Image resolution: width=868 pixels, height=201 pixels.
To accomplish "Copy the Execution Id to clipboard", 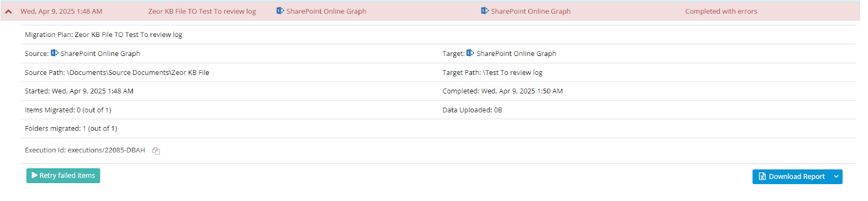I will (156, 151).
